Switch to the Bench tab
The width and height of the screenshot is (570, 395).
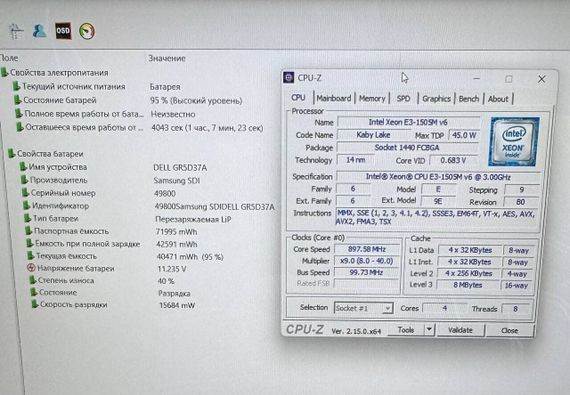click(469, 99)
